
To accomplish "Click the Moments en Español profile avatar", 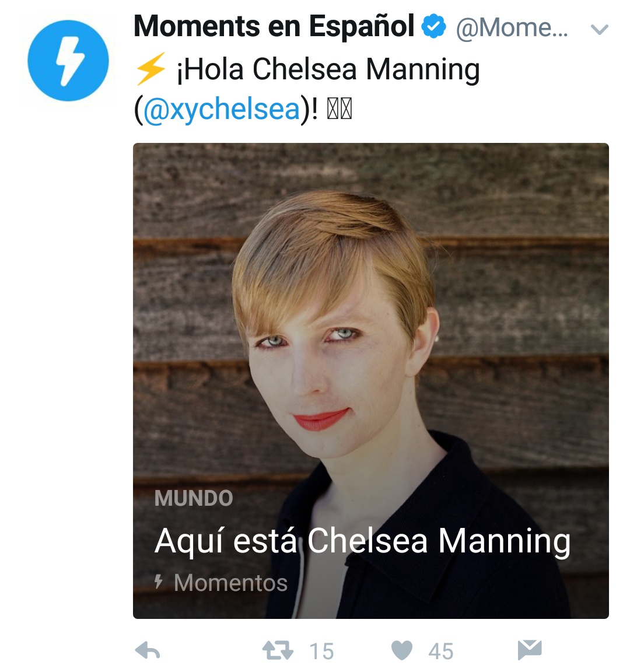I will click(68, 61).
